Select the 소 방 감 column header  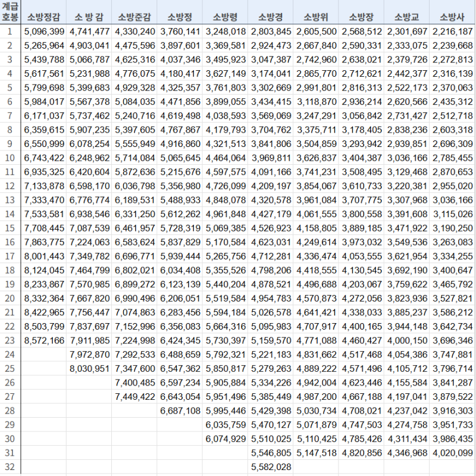(89, 12)
